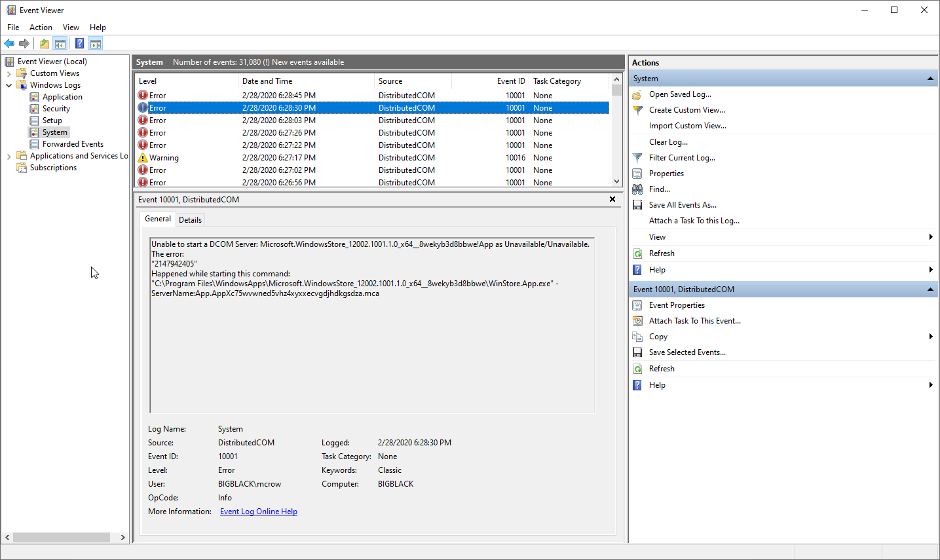Click Attach a Task To this Log...
This screenshot has width=940, height=560.
(694, 221)
